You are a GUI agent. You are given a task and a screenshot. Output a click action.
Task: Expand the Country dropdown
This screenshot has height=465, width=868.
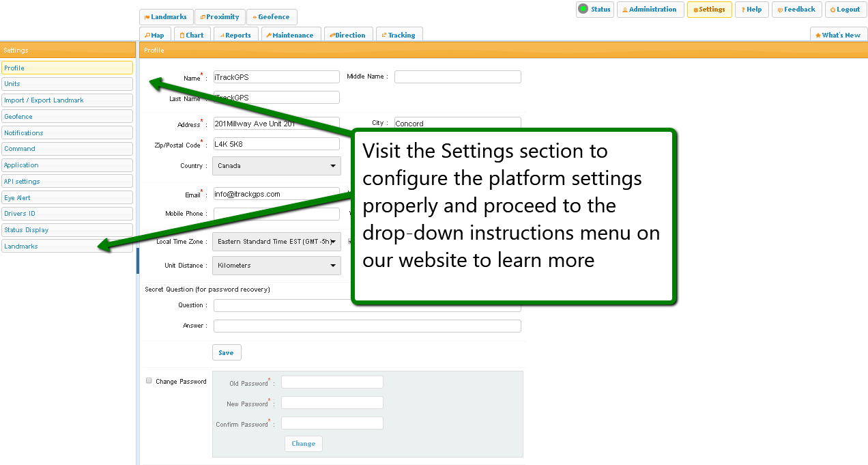click(276, 166)
